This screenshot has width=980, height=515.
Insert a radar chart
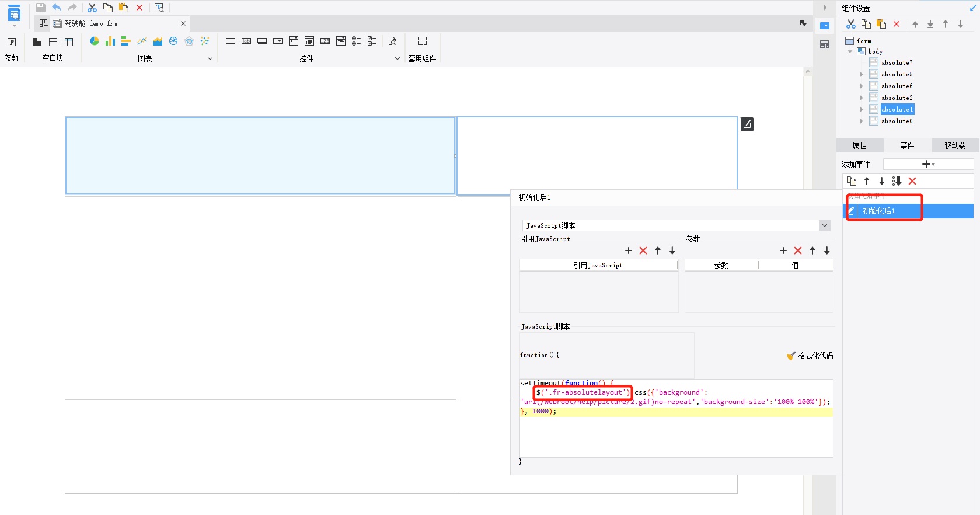point(189,41)
